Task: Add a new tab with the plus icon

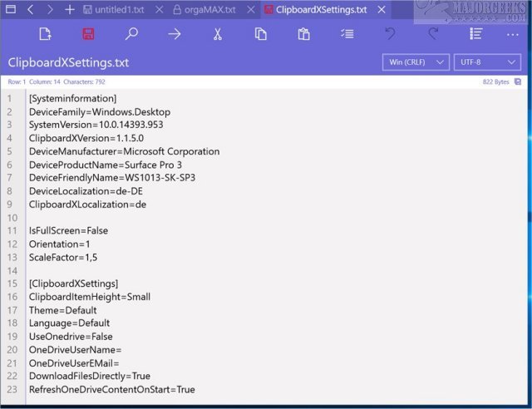Action: (x=70, y=9)
